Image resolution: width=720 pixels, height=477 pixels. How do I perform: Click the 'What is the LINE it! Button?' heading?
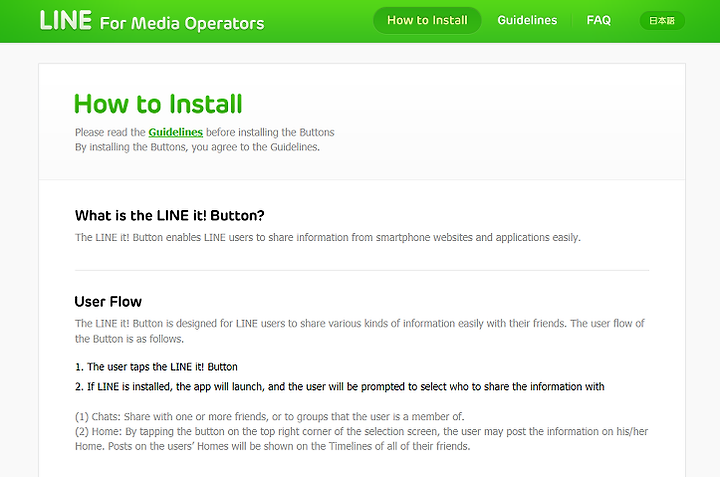[169, 215]
